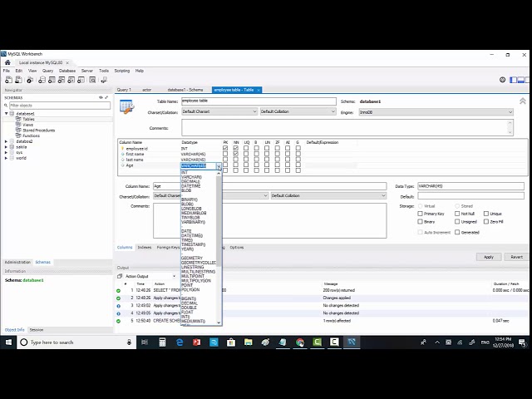Click the create new table icon

click(x=52, y=80)
